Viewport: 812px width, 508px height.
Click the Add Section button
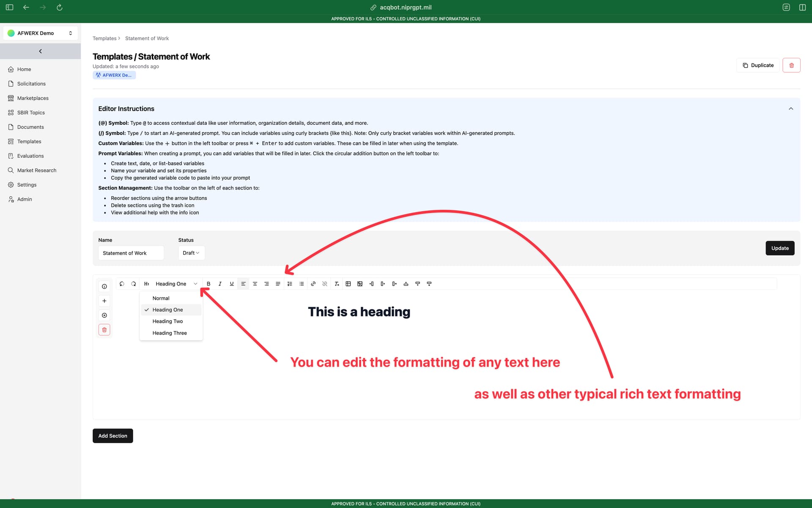click(x=112, y=436)
